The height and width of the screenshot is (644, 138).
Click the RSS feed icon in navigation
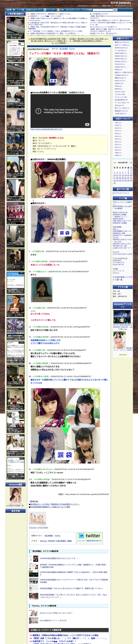click(x=58, y=10)
